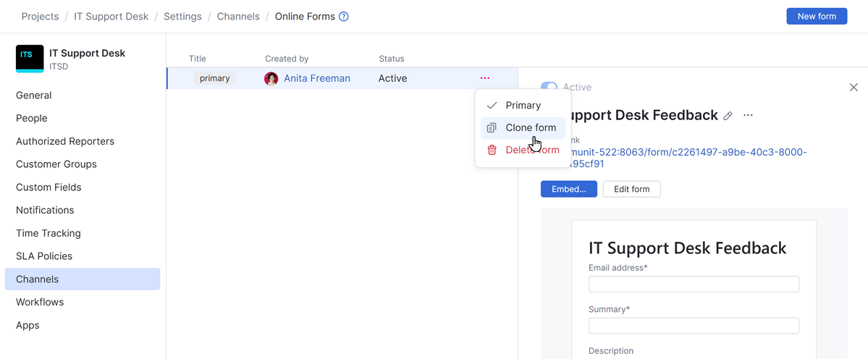The width and height of the screenshot is (868, 359).
Task: Click the checkmark icon beside Primary
Action: (x=492, y=106)
